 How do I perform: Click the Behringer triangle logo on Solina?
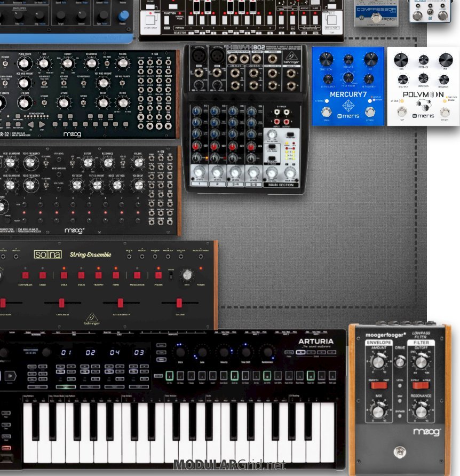point(92,318)
